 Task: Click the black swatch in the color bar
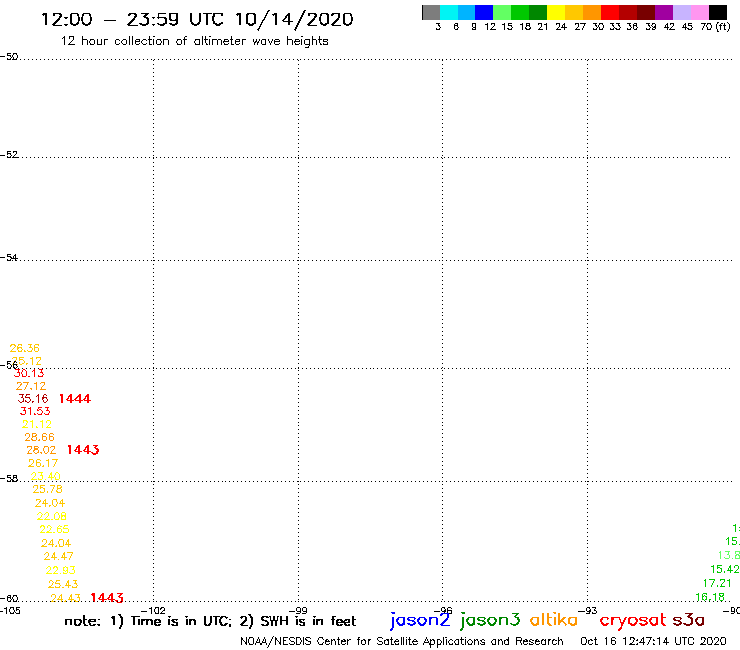[718, 12]
